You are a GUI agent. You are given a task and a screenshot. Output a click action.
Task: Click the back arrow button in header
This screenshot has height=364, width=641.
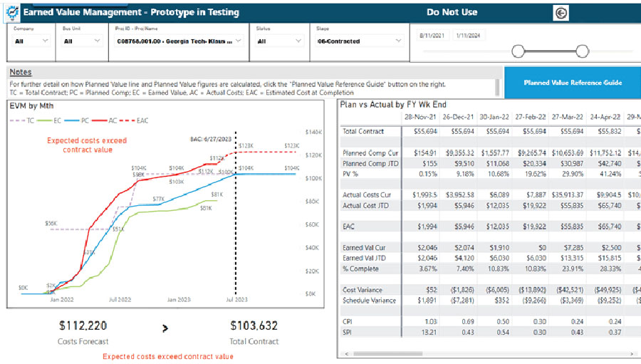pyautogui.click(x=561, y=13)
